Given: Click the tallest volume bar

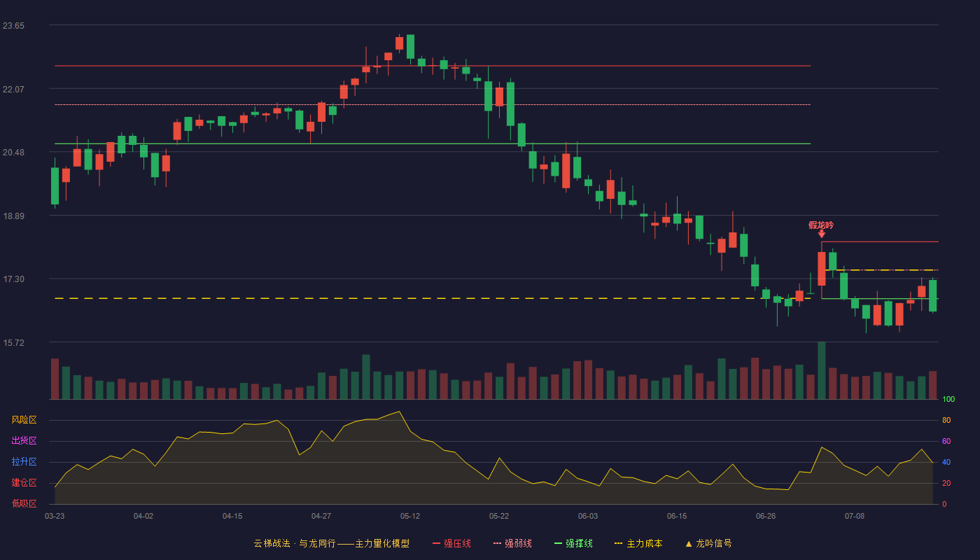Looking at the screenshot, I should (822, 370).
